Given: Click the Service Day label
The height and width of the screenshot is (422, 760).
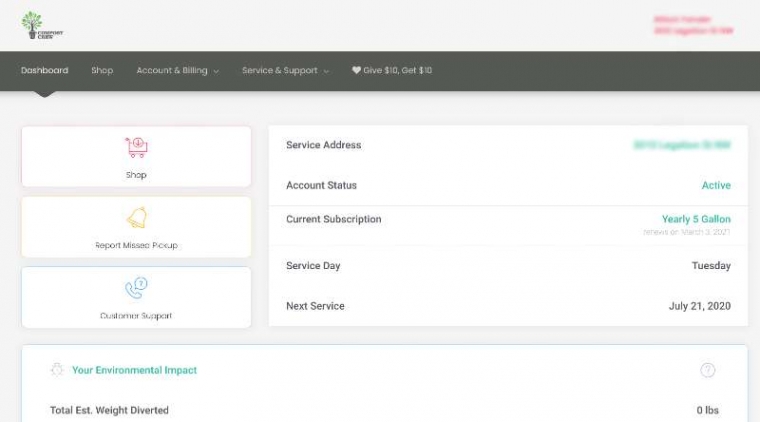Looking at the screenshot, I should [x=313, y=266].
